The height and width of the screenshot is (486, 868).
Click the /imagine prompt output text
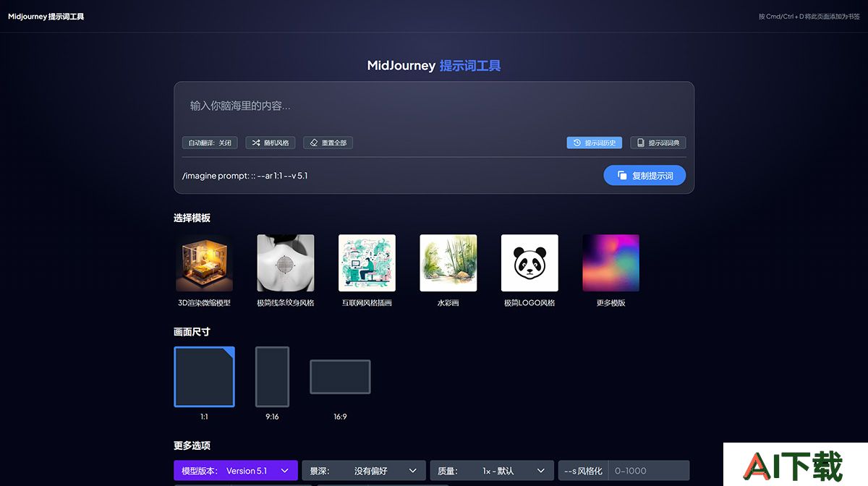click(x=245, y=176)
